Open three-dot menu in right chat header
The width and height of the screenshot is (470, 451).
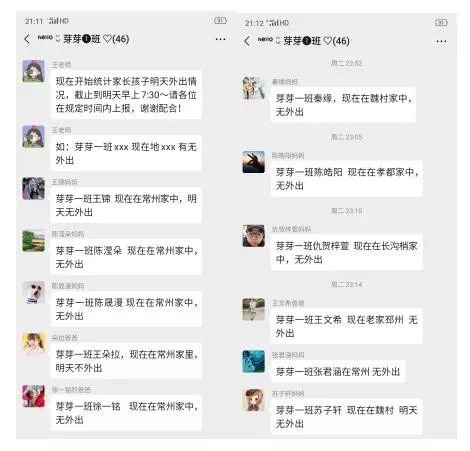tap(441, 42)
